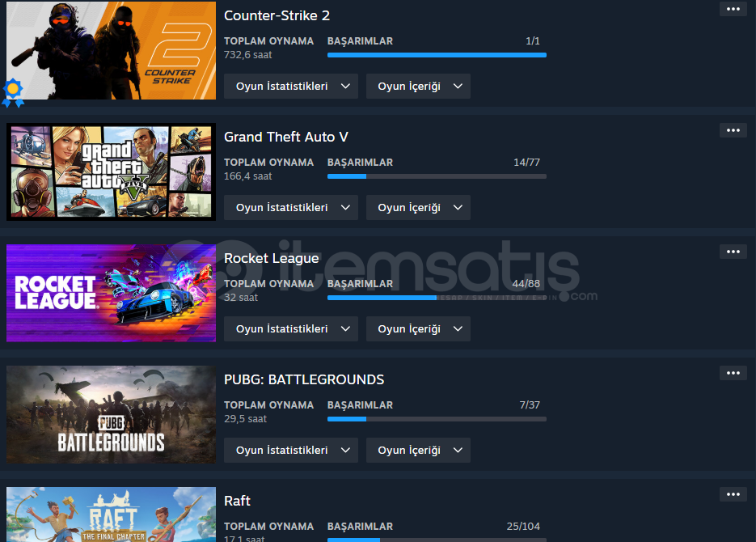Viewport: 756px width, 542px height.
Task: Open the three-dot menu for PUBG: BATTLEGROUNDS
Action: (733, 373)
